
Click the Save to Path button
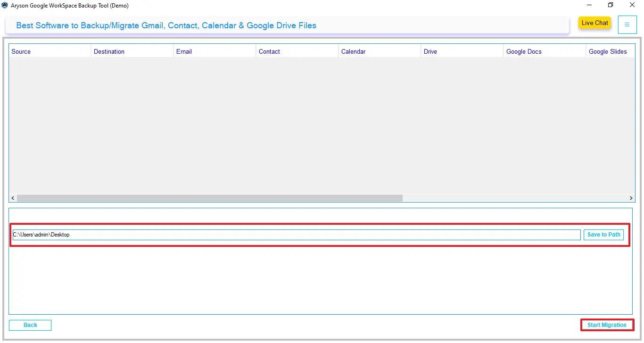[x=603, y=234]
